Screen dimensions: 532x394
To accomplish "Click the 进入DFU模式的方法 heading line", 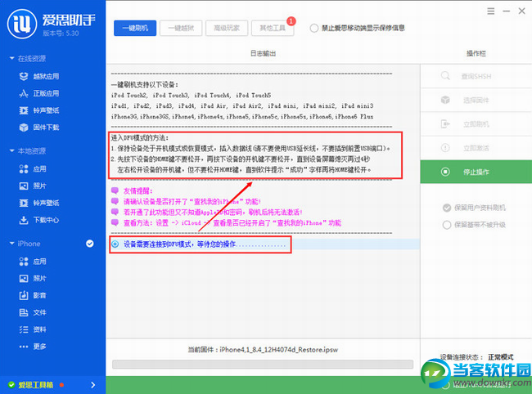I will tap(139, 138).
